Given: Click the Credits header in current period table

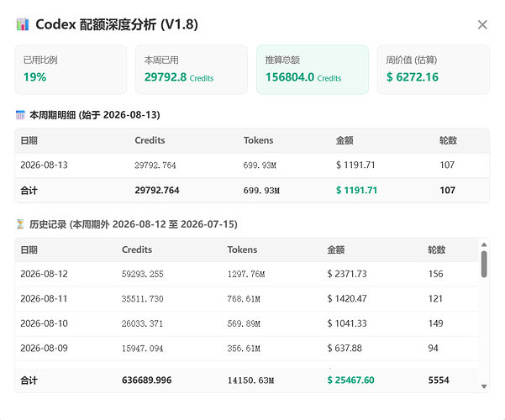Looking at the screenshot, I should 150,140.
